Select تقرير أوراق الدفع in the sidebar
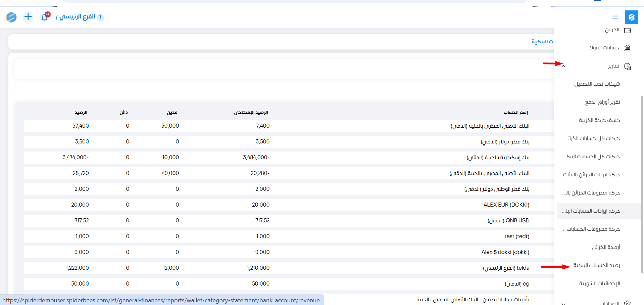 coord(602,102)
